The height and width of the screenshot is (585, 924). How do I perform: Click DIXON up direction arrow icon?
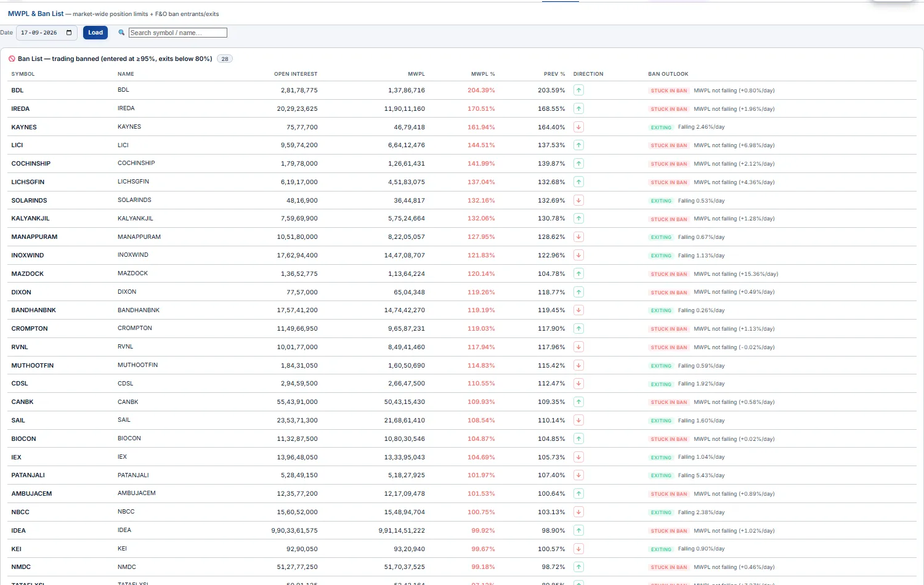[x=578, y=292]
